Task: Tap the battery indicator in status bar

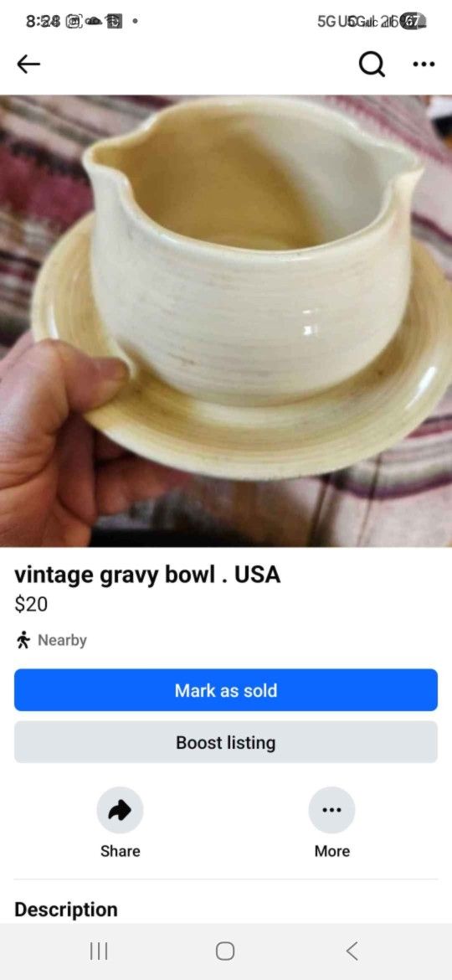Action: tap(414, 21)
